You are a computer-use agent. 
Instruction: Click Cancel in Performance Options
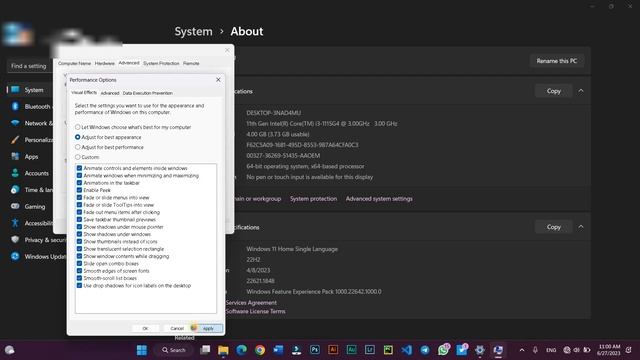[x=177, y=328]
